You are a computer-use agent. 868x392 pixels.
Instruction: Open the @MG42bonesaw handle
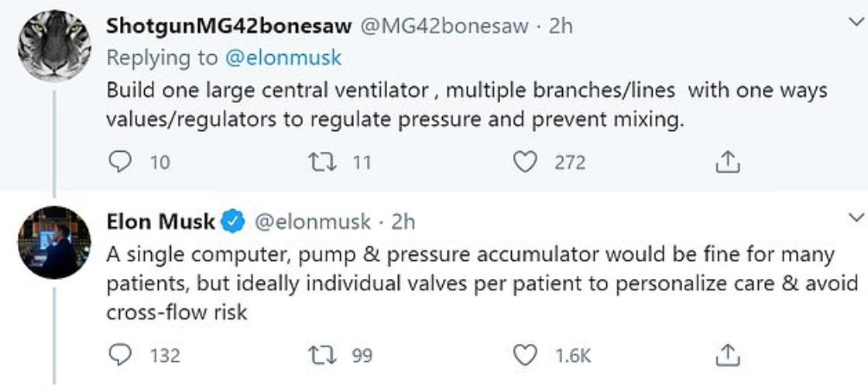point(444,26)
